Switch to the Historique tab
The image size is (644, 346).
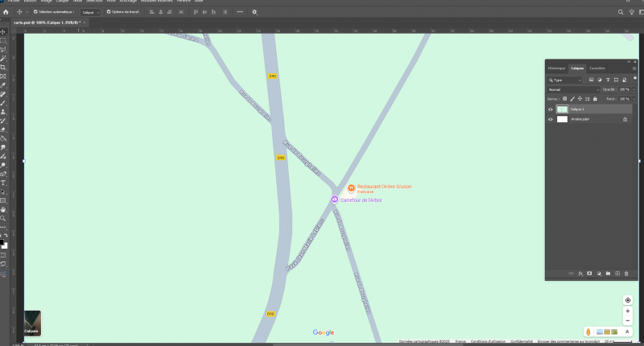(x=557, y=68)
